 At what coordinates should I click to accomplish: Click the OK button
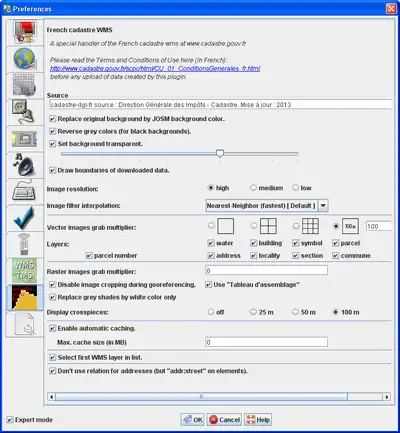pos(193,420)
